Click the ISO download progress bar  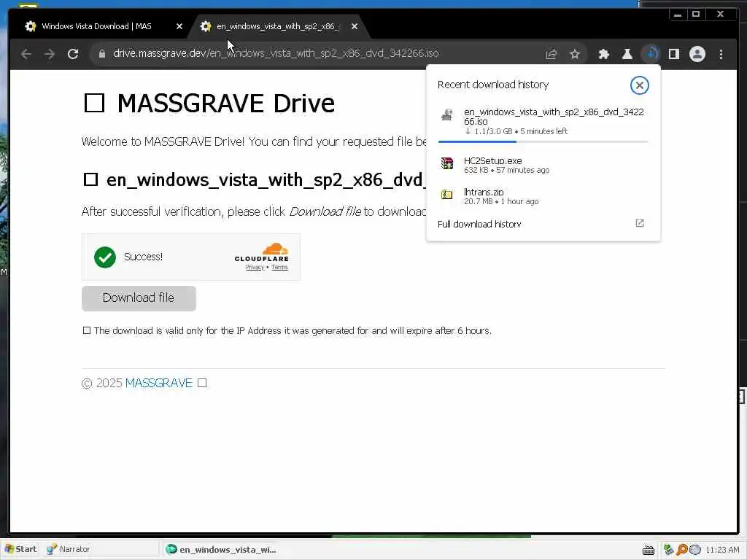coord(543,141)
